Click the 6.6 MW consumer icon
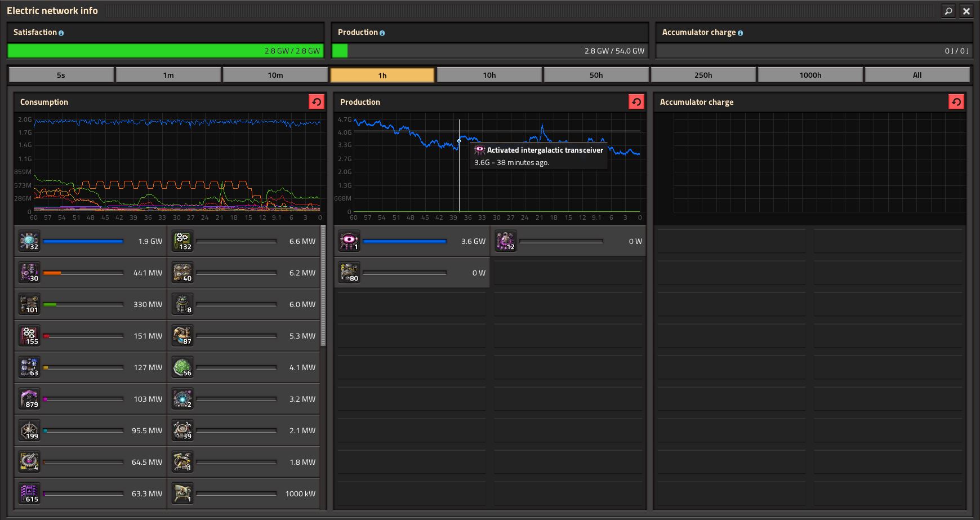This screenshot has width=980, height=520. 182,241
